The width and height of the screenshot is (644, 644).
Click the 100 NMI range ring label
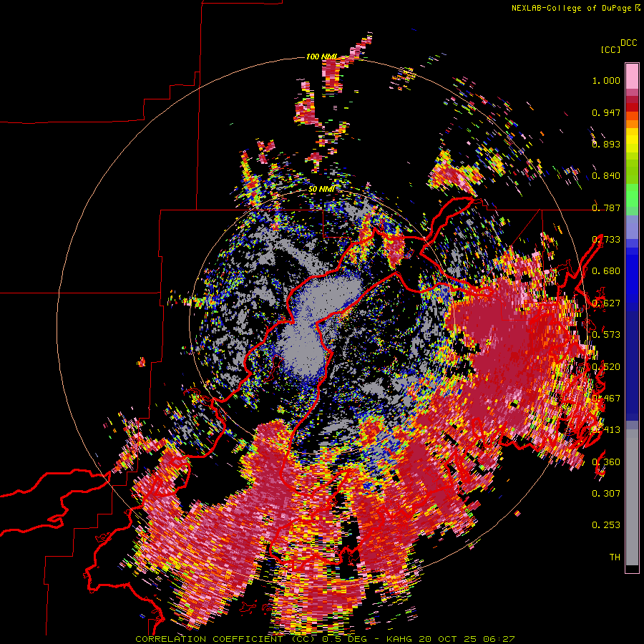(321, 57)
